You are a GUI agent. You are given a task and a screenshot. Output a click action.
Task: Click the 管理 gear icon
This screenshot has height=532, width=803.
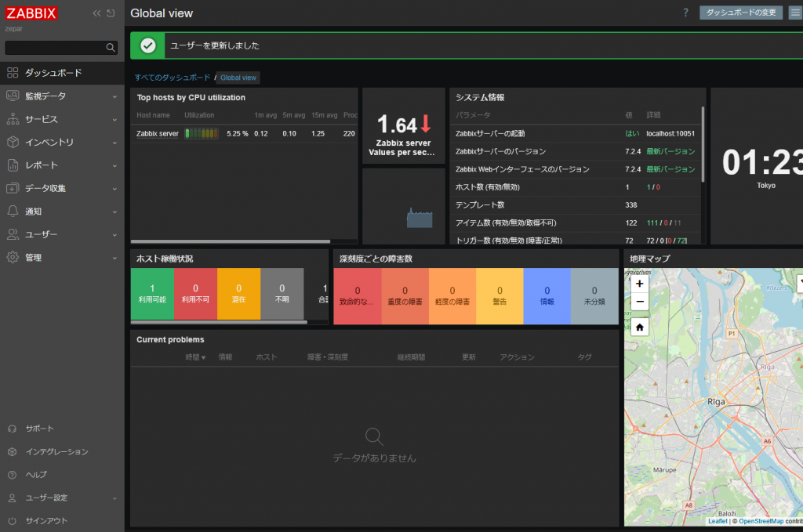click(x=13, y=257)
